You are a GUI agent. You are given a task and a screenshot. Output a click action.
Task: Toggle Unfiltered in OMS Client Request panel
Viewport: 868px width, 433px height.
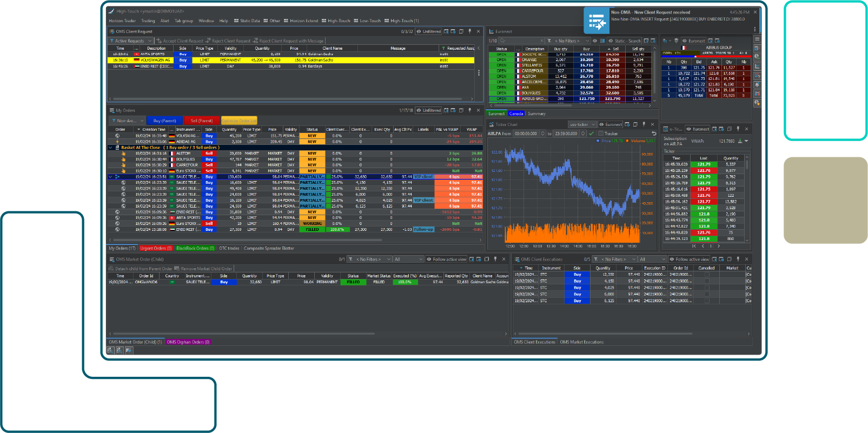pos(429,31)
